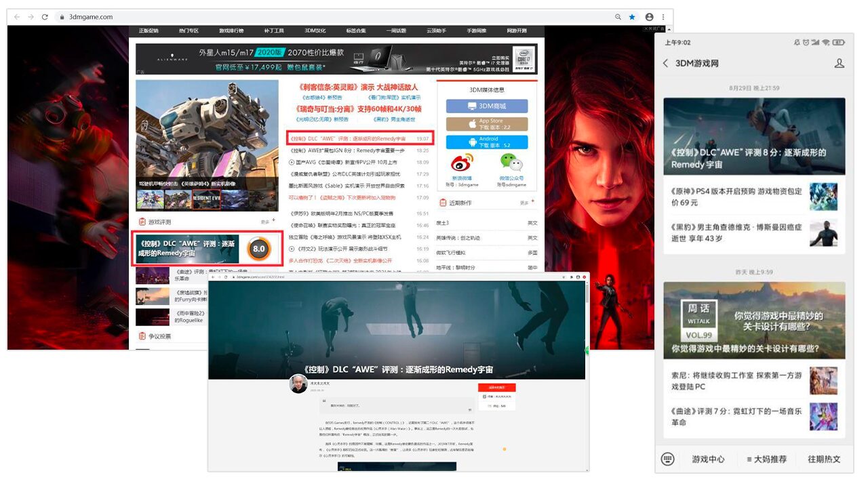Expand 更多 next to 游戏评测
Image resolution: width=868 pixels, height=488 pixels.
[267, 221]
